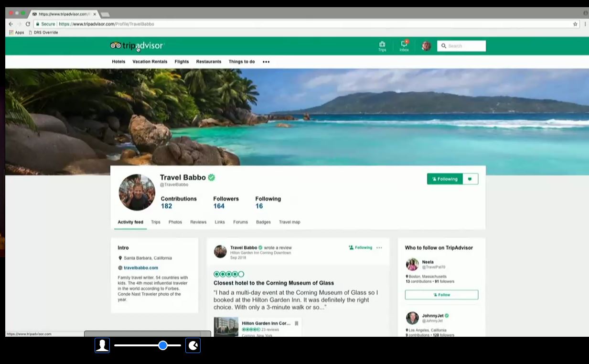Screen dimensions: 589x364
Task: Open the Hilton Garden Inn Cor... listing link
Action: pos(266,323)
